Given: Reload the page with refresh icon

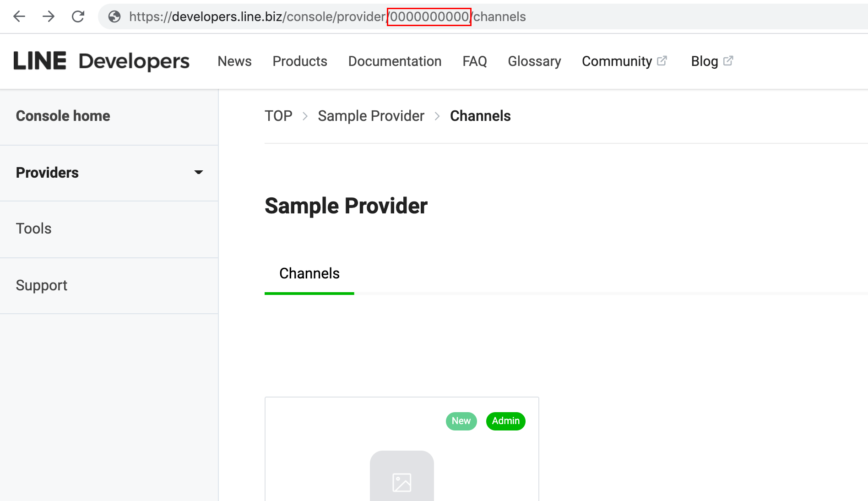Looking at the screenshot, I should point(78,17).
